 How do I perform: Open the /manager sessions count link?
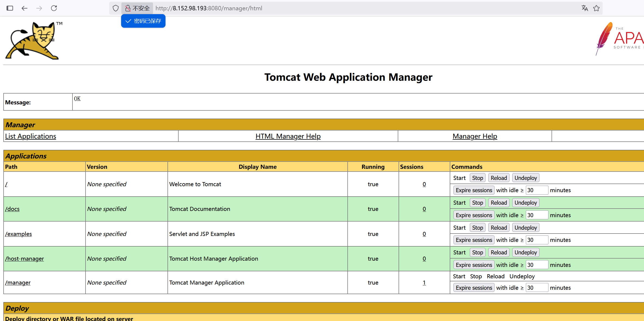tap(424, 283)
